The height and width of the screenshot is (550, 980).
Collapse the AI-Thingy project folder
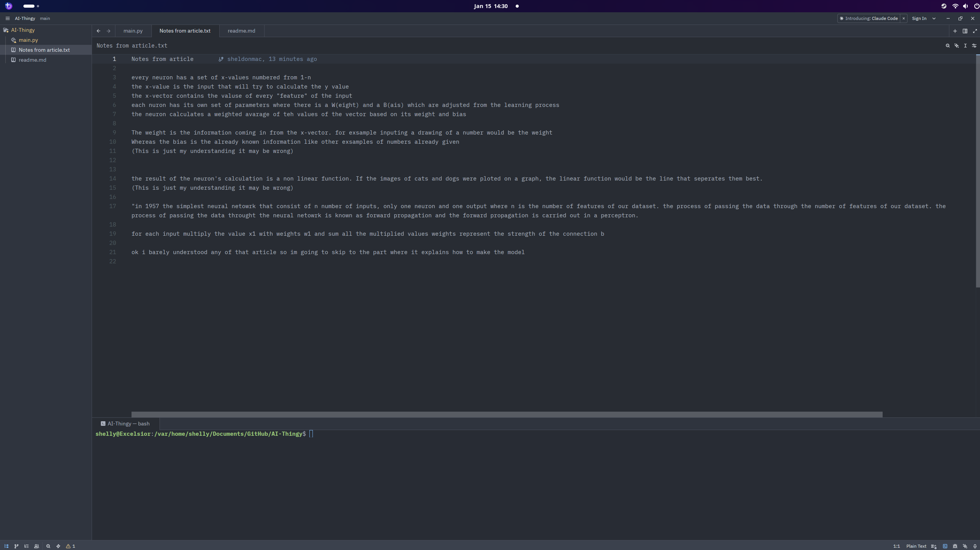[23, 30]
